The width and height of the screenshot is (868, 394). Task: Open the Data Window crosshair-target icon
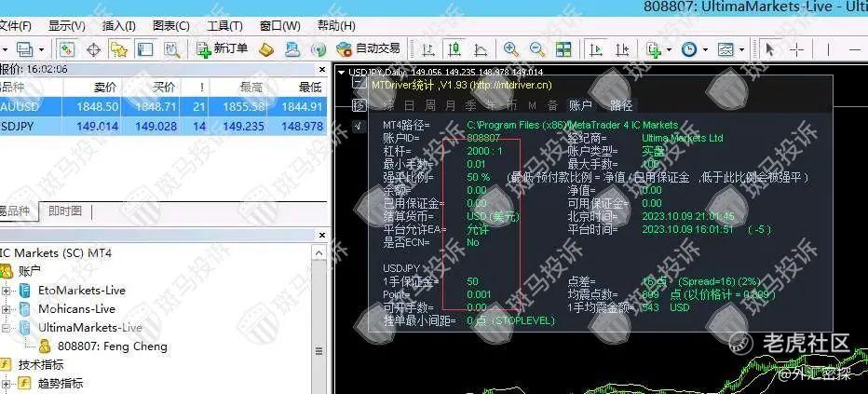coord(93,49)
